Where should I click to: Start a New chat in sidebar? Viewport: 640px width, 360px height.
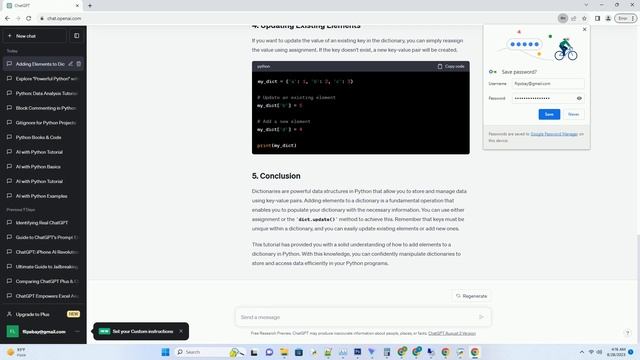35,36
